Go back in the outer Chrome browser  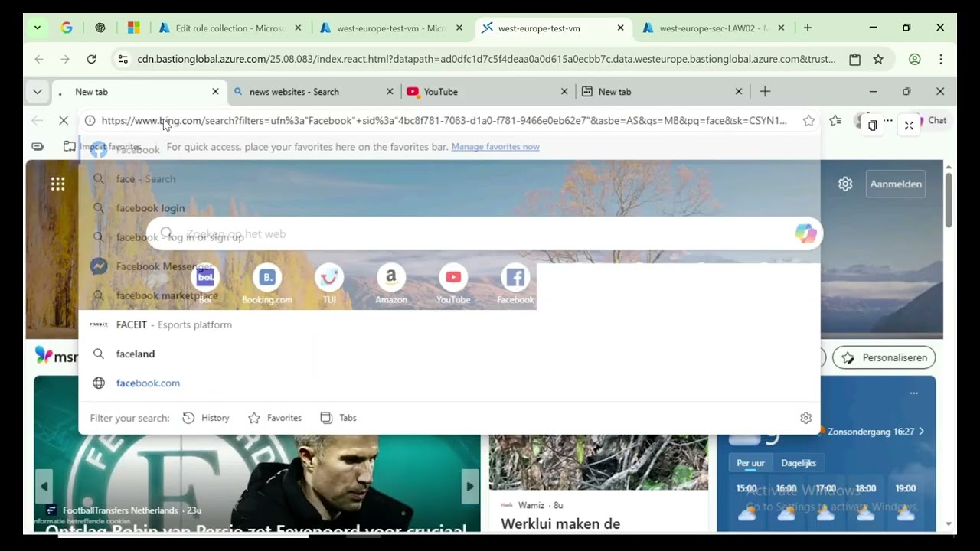(39, 59)
